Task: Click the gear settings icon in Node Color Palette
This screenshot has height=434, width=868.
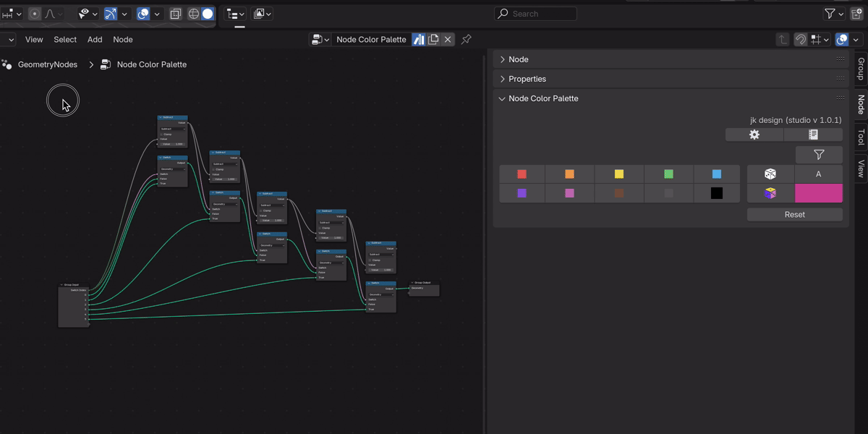Action: (754, 135)
